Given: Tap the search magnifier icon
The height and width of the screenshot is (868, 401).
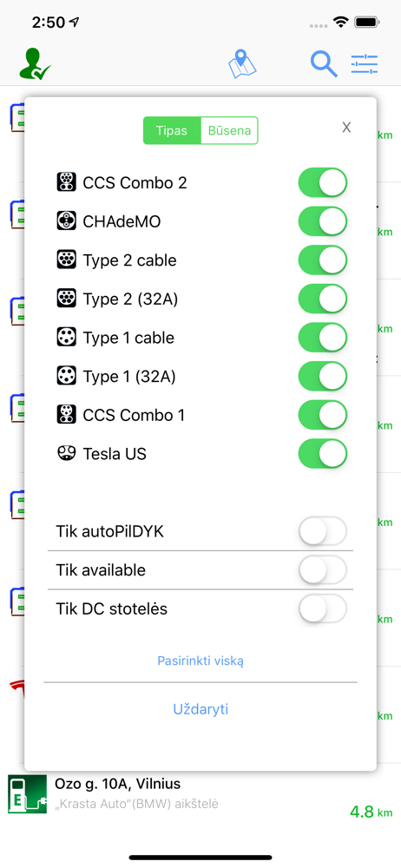Looking at the screenshot, I should 324,64.
